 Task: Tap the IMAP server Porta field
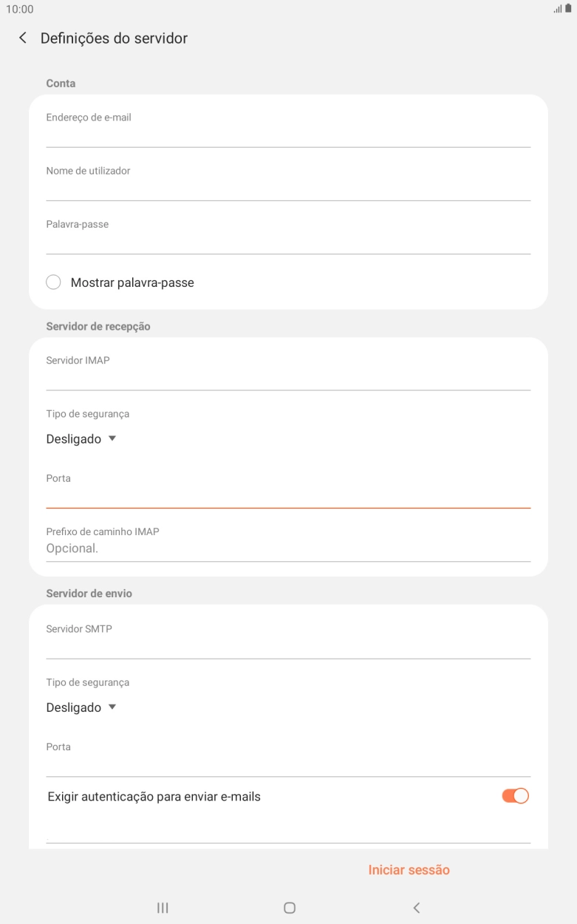click(288, 496)
